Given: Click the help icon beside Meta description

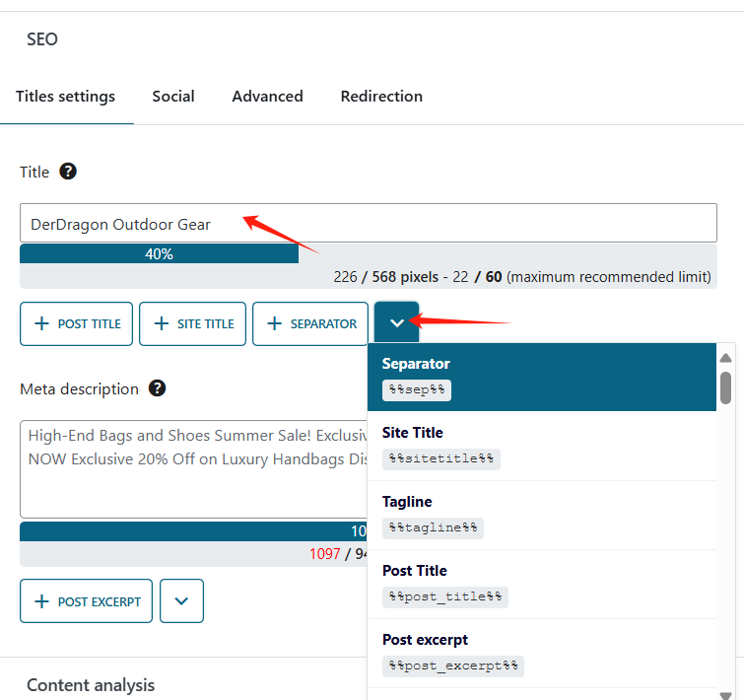Looking at the screenshot, I should (157, 388).
